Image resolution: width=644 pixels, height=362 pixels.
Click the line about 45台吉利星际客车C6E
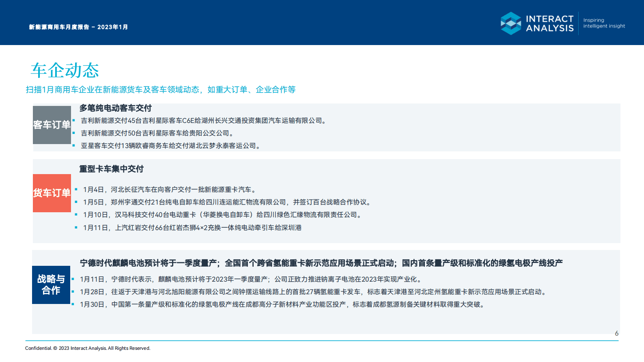tap(205, 121)
